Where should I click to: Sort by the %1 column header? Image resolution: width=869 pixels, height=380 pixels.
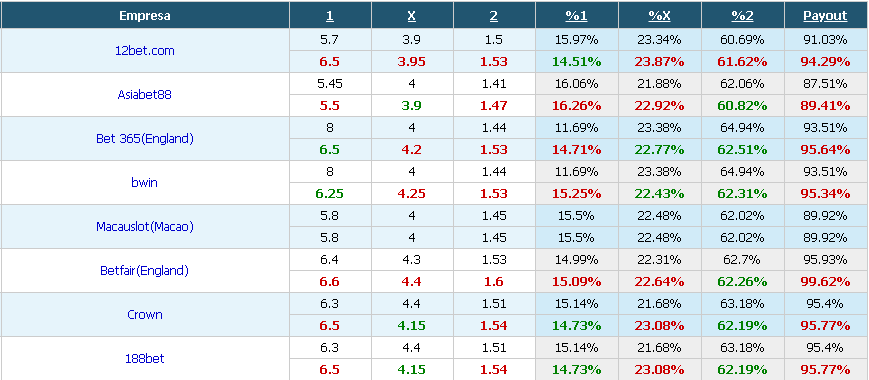pos(576,16)
